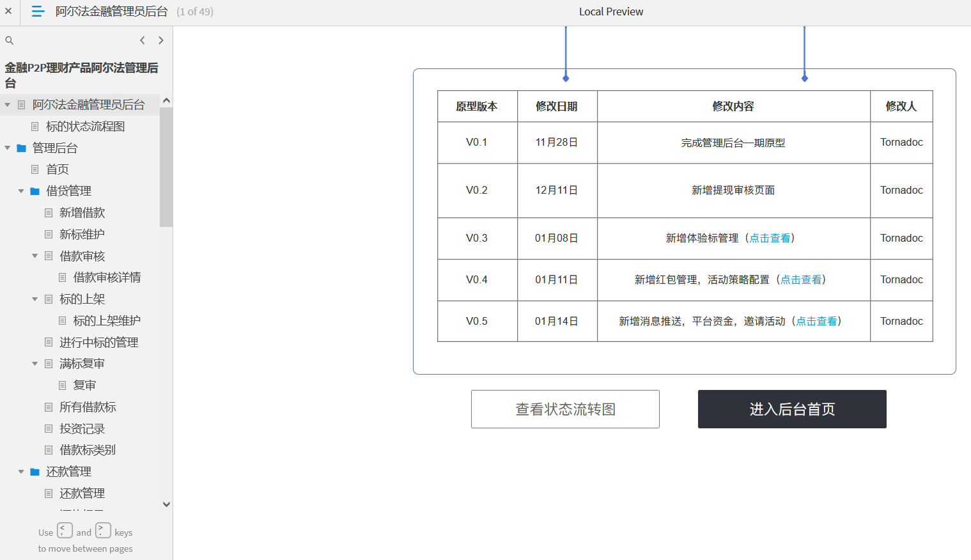Collapse the 标的上架 node arrow
971x560 pixels.
35,299
